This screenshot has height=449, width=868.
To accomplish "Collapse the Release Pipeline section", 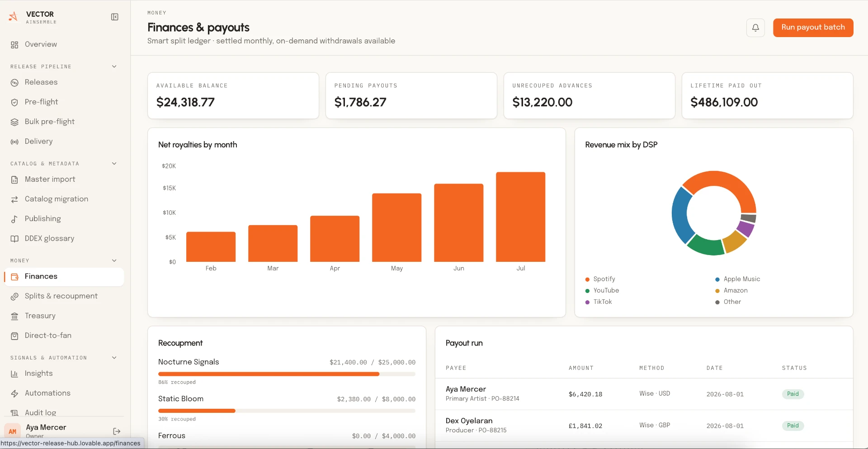I will [x=114, y=66].
